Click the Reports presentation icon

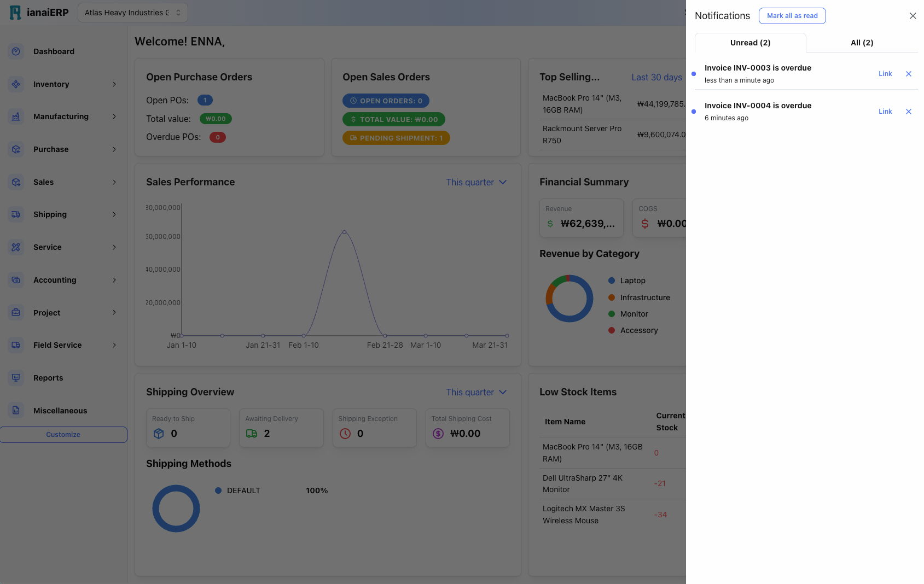coord(16,378)
